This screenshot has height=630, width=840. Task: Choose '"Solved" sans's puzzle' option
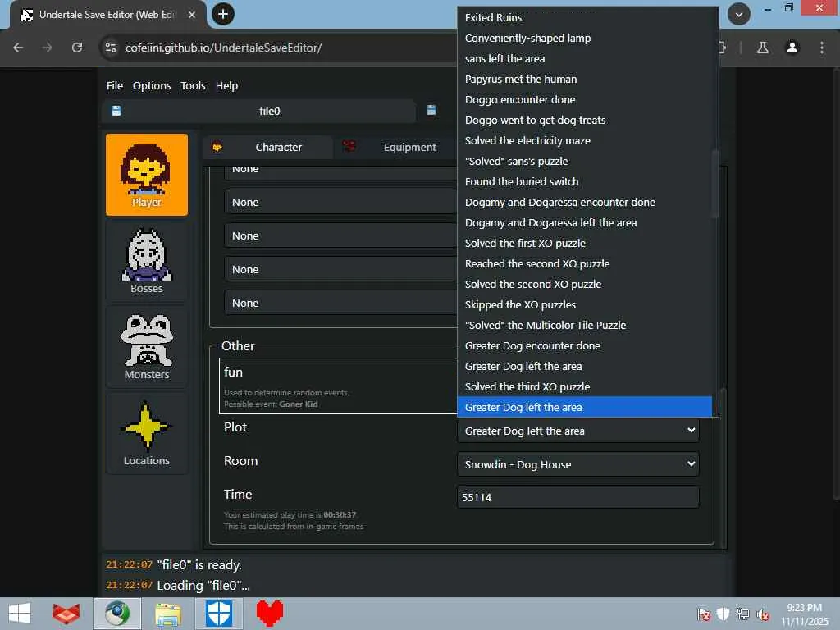click(584, 162)
